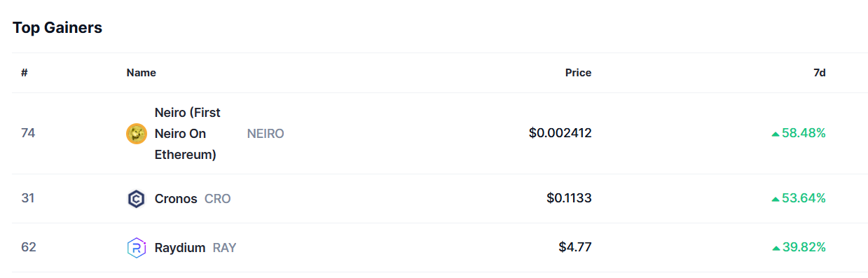
Task: Click the Neiro coin logo icon
Action: (x=137, y=133)
